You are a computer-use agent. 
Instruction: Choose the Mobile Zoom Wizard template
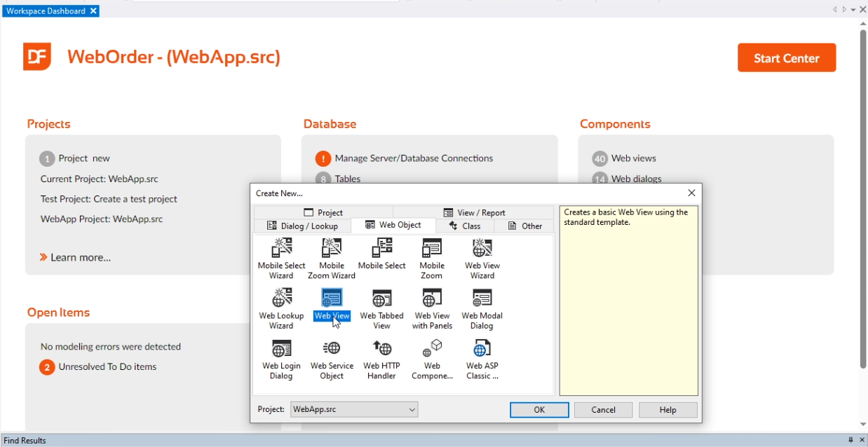point(332,249)
